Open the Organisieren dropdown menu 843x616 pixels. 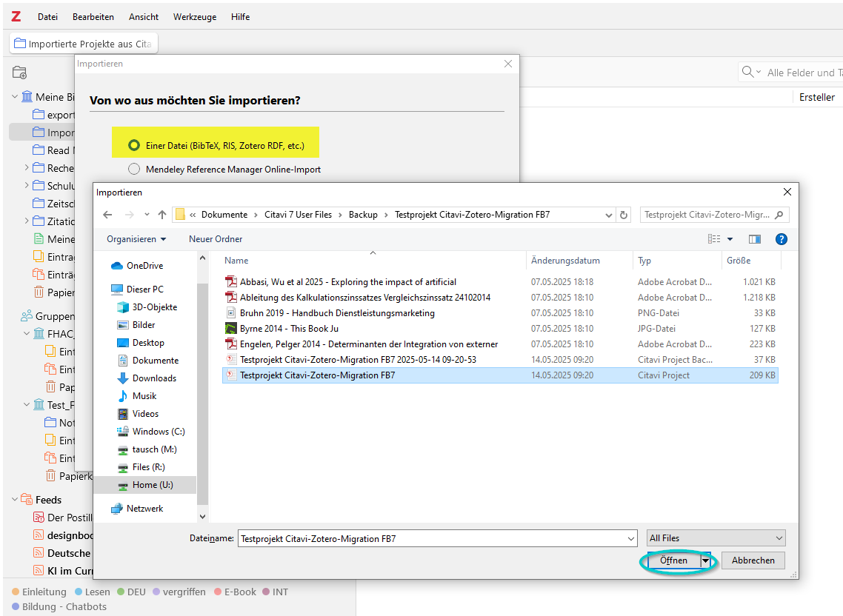136,238
